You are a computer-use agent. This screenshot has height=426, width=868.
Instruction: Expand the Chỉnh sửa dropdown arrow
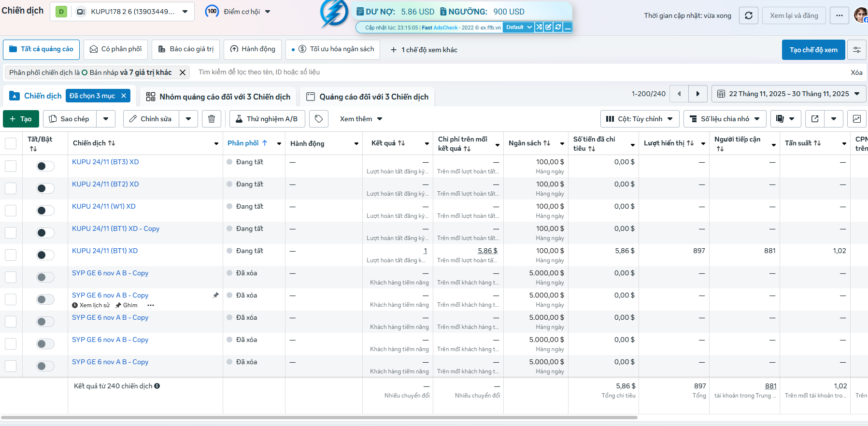pos(188,119)
